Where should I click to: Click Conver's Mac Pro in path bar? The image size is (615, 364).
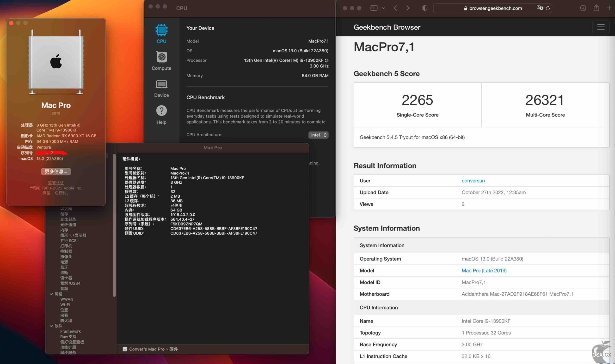(x=147, y=349)
